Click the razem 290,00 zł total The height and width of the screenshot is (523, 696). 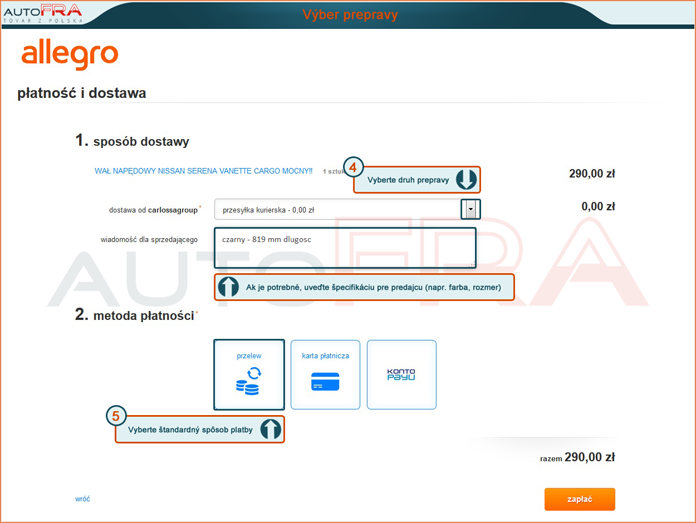[577, 457]
